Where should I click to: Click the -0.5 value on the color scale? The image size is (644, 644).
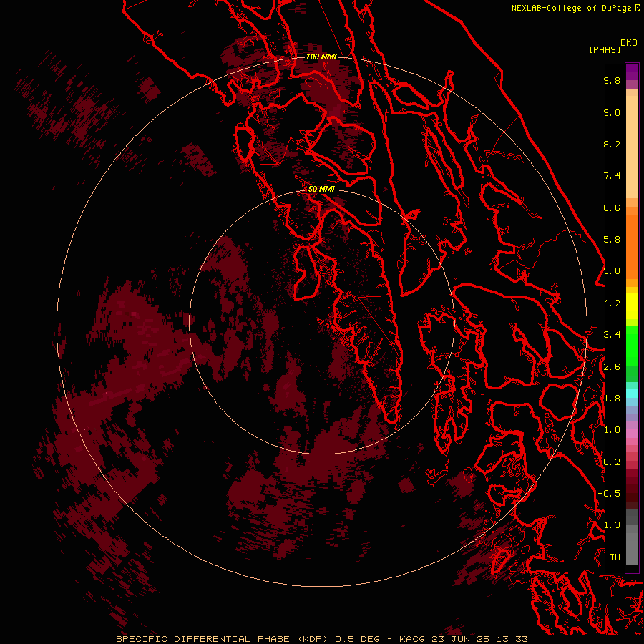click(x=609, y=494)
